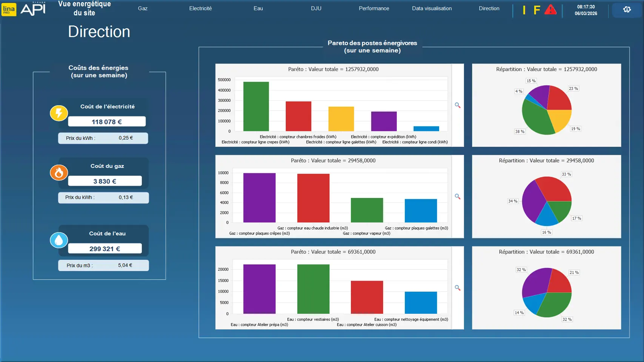644x362 pixels.
Task: Zoom the water Pareto chart with magnifier
Action: [x=457, y=288]
